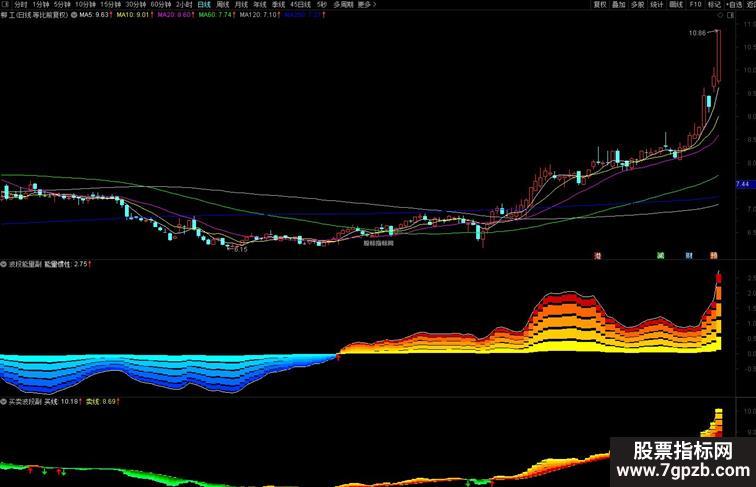Click the green 减 event marker
The image size is (756, 487).
tap(661, 256)
